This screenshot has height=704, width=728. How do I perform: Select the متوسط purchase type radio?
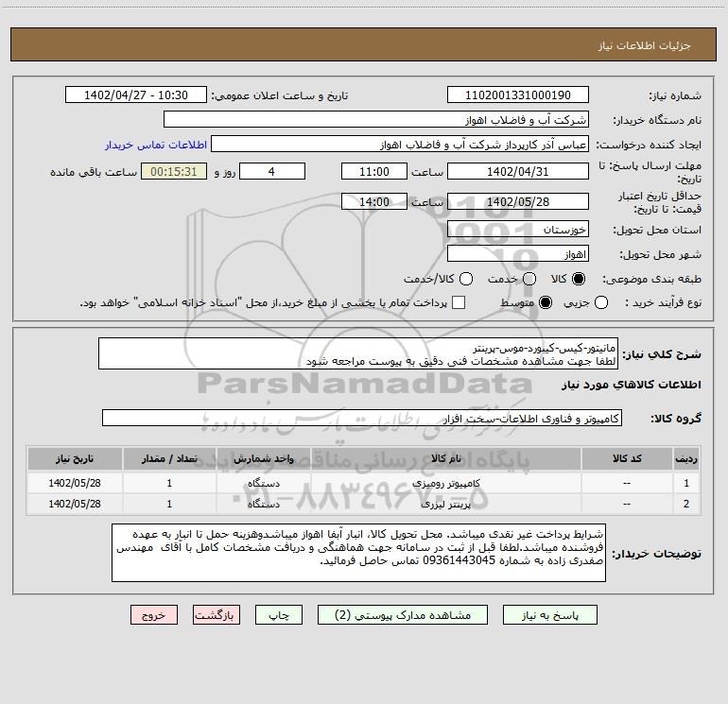546,302
